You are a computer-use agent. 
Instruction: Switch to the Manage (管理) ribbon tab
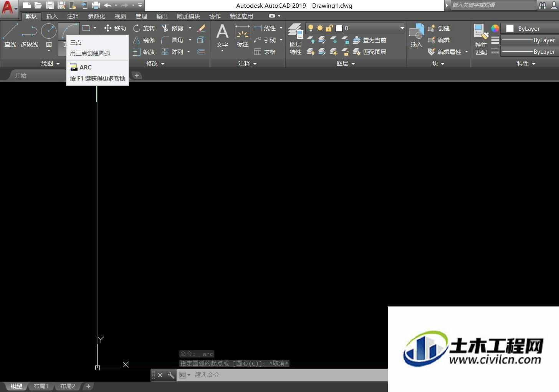[x=141, y=16]
